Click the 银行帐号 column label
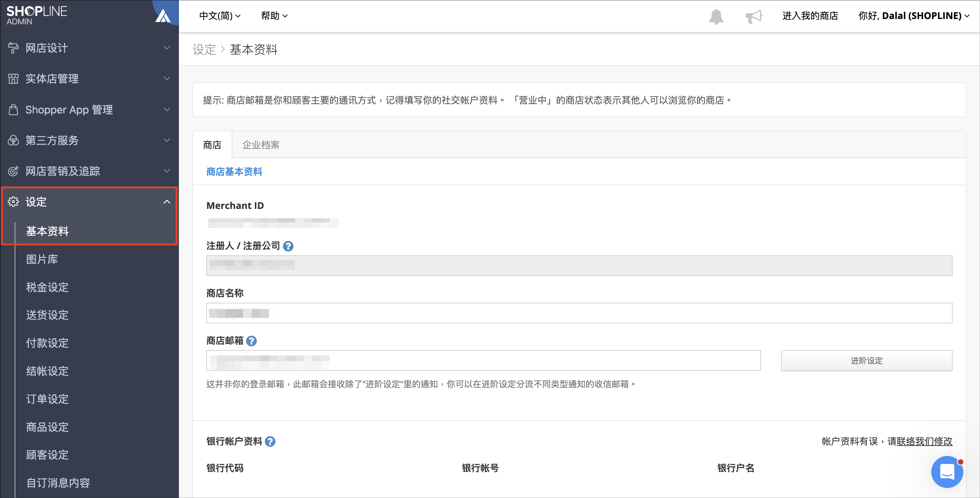The width and height of the screenshot is (980, 498). click(480, 468)
